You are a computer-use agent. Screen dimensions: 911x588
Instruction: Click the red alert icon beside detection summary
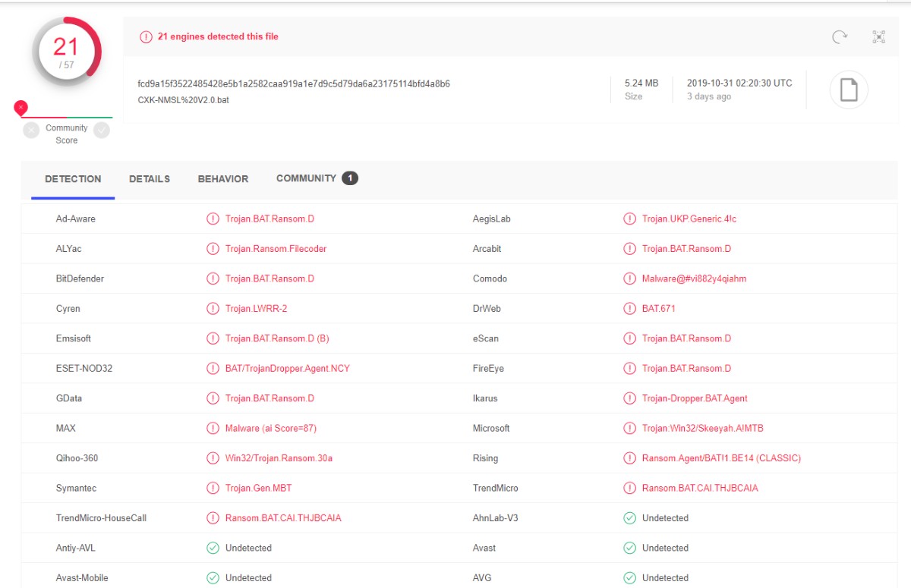point(146,36)
